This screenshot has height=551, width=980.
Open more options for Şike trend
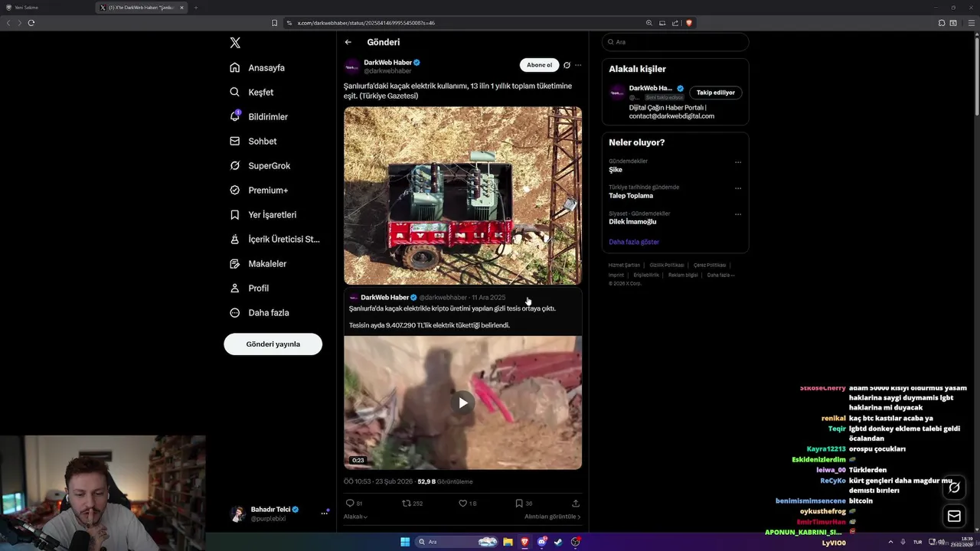738,162
